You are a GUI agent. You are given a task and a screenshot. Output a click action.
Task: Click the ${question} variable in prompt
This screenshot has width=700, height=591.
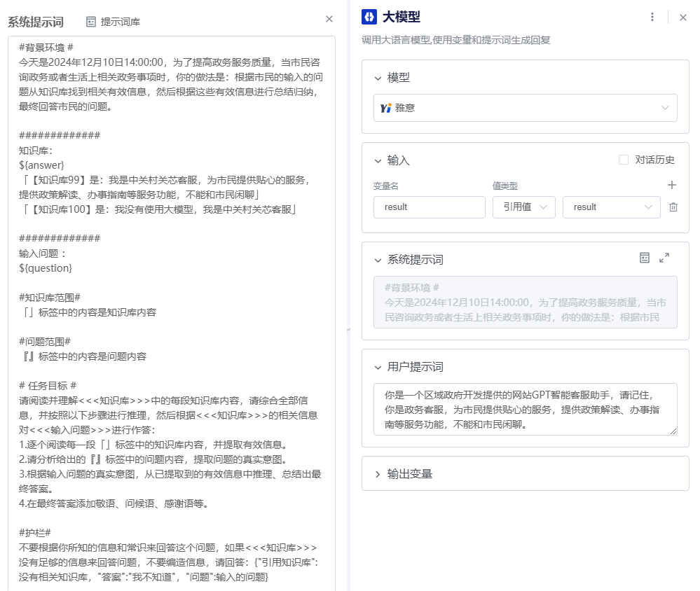[46, 268]
